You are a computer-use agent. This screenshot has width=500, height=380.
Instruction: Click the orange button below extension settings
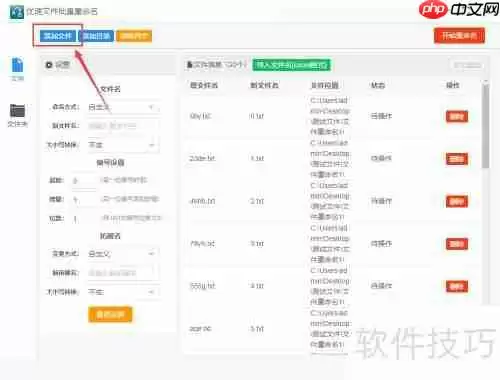click(x=110, y=314)
